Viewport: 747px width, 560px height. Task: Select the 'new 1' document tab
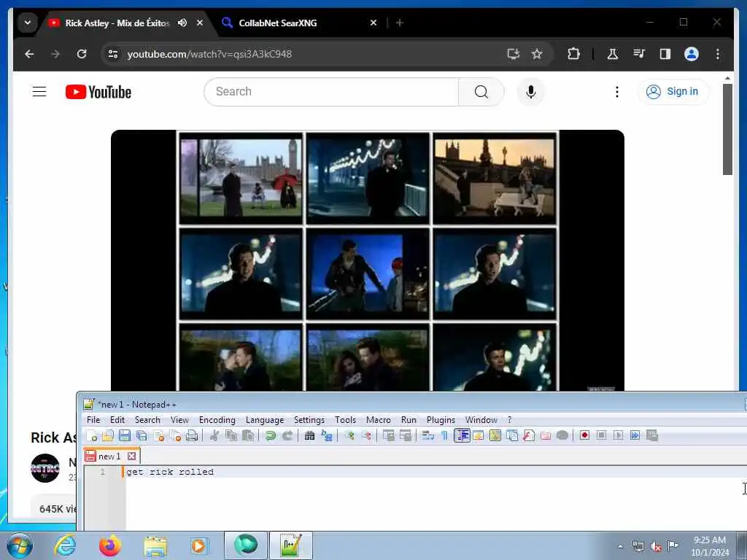[109, 456]
